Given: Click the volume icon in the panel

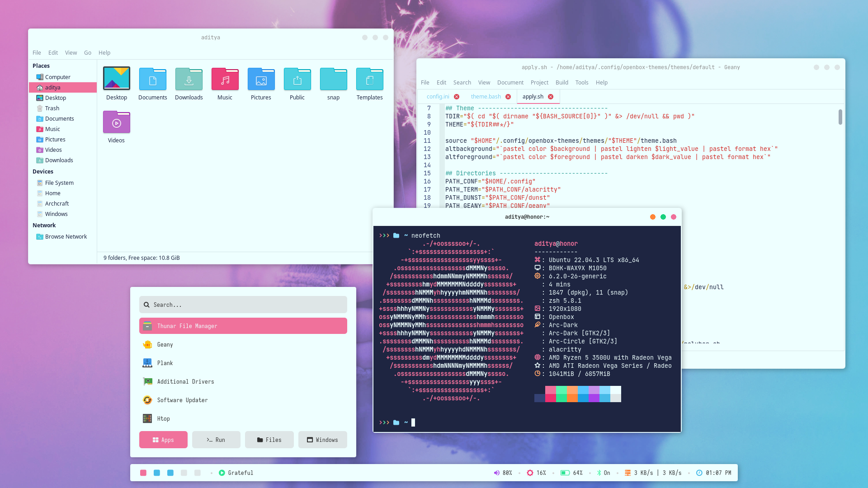Looking at the screenshot, I should coord(496,473).
